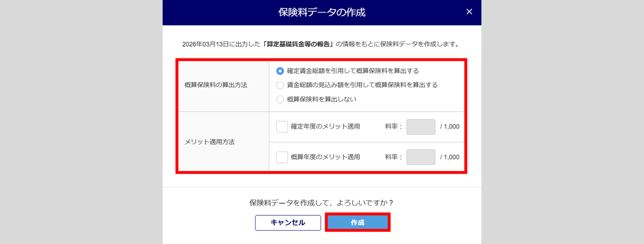
Task: Click the / 1,000 text beside 概算年度 rate
Action: tap(449, 157)
